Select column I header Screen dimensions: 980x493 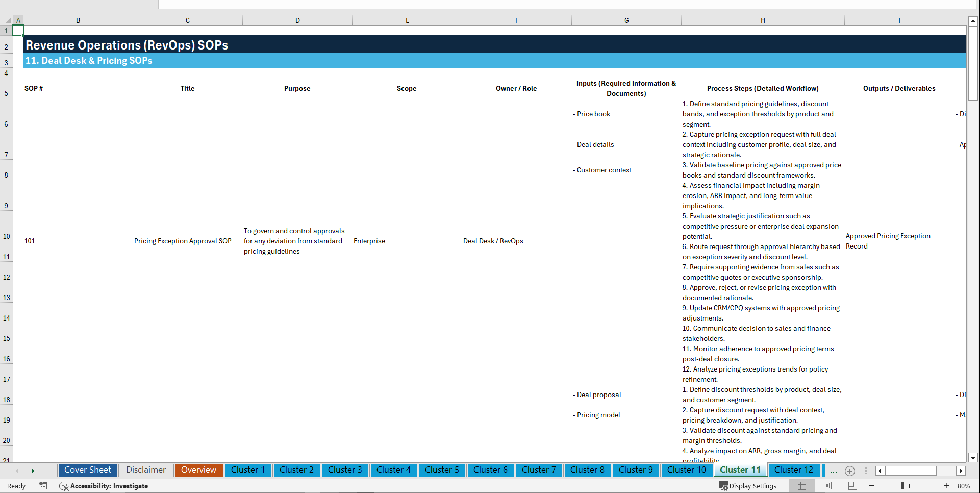click(x=899, y=20)
